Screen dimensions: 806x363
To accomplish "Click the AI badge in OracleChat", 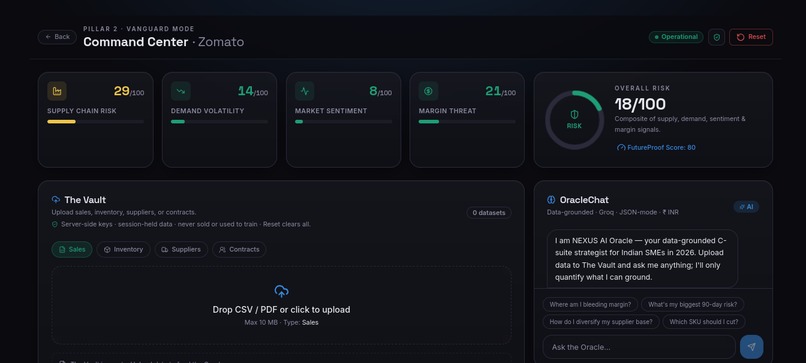I will [x=746, y=207].
